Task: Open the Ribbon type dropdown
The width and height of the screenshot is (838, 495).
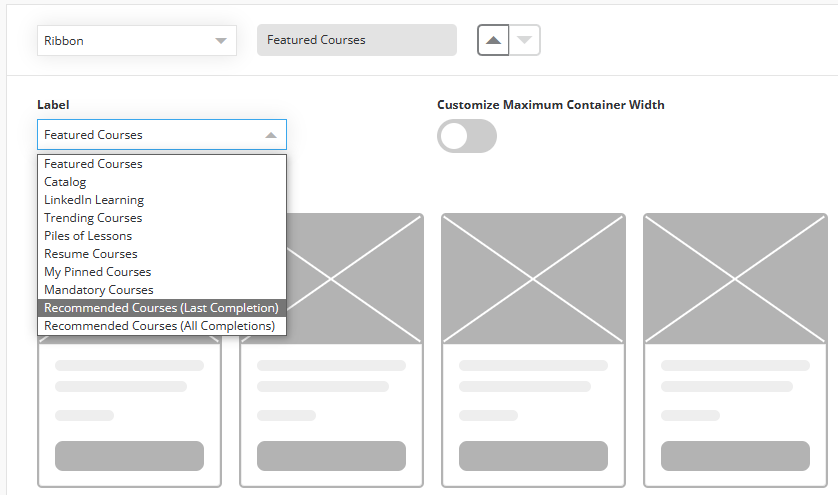Action: (137, 41)
